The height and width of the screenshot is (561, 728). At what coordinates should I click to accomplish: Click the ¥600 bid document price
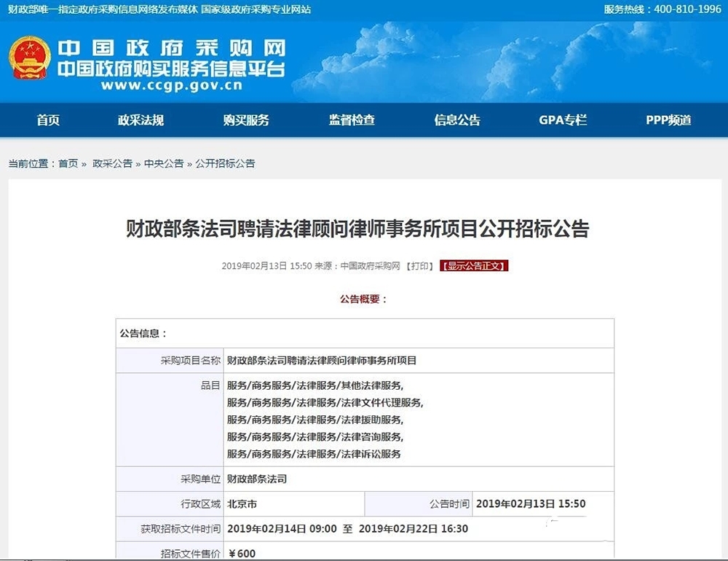coord(242,554)
